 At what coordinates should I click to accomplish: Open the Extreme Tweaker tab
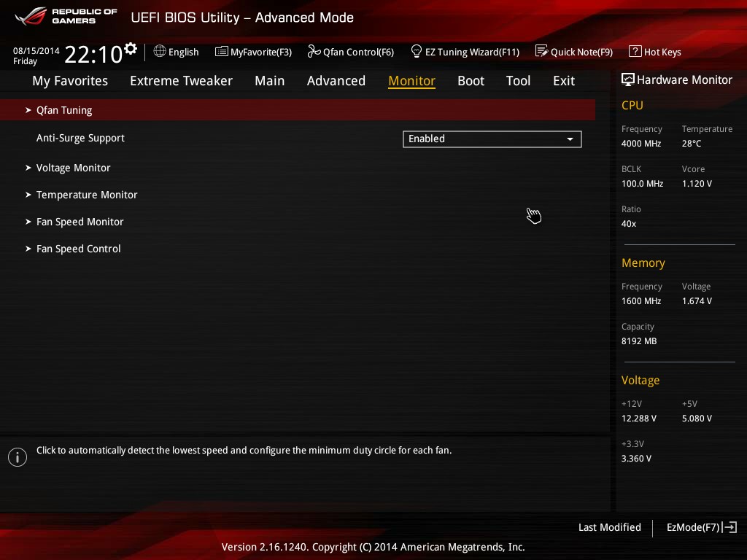point(181,81)
